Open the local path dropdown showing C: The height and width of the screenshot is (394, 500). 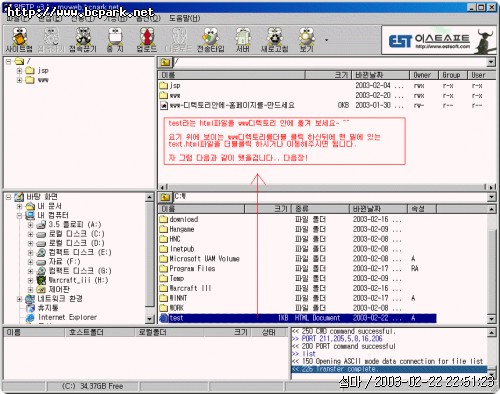(x=491, y=197)
